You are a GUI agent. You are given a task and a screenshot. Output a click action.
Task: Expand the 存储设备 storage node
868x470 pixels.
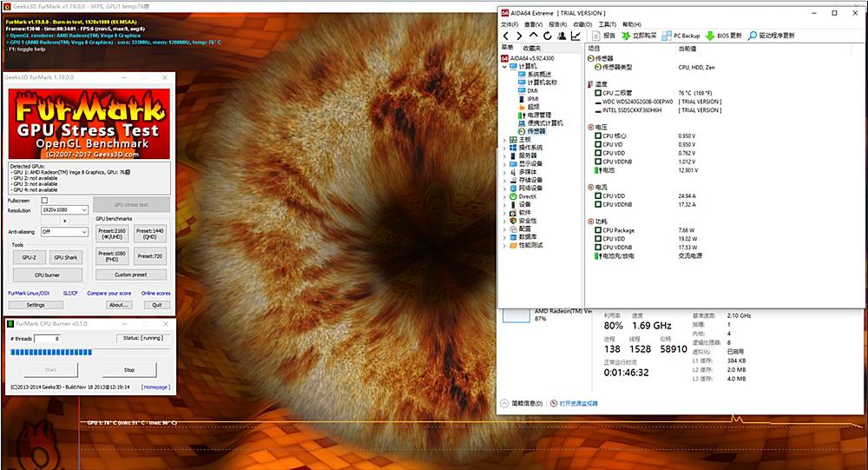(504, 180)
